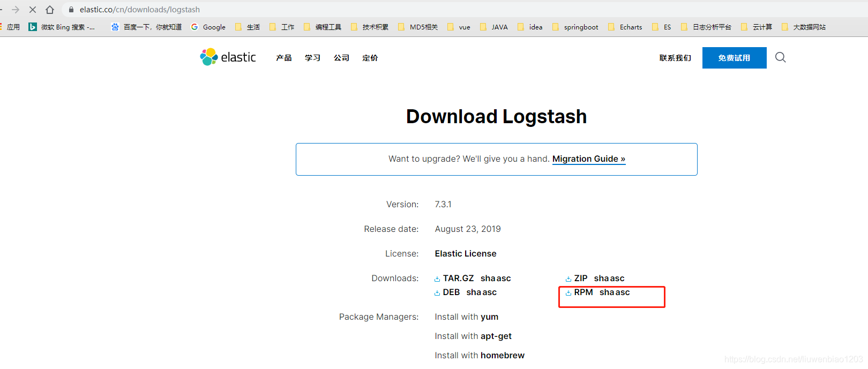Click download icon beside TAR.GZ
The image size is (868, 369).
point(437,279)
